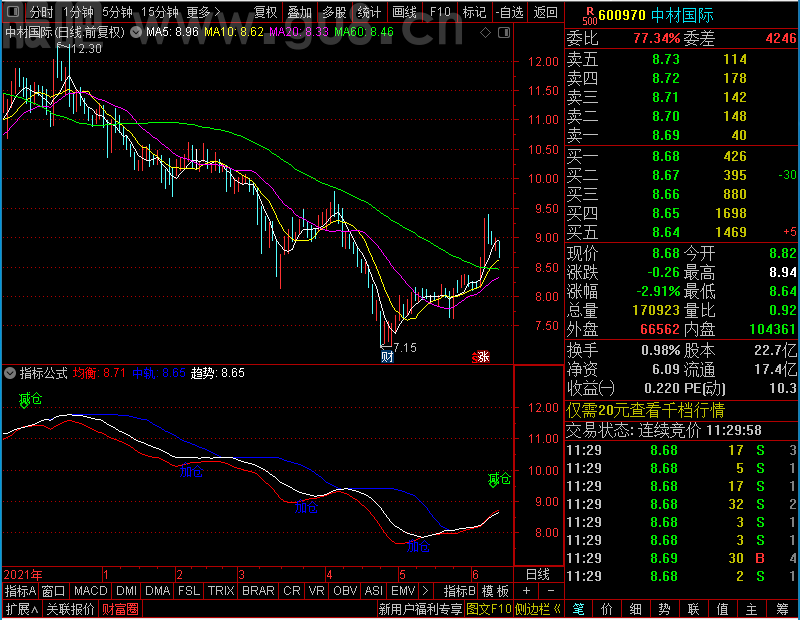The image size is (800, 620).
Task: Select 笔 tick tab
Action: (x=578, y=609)
